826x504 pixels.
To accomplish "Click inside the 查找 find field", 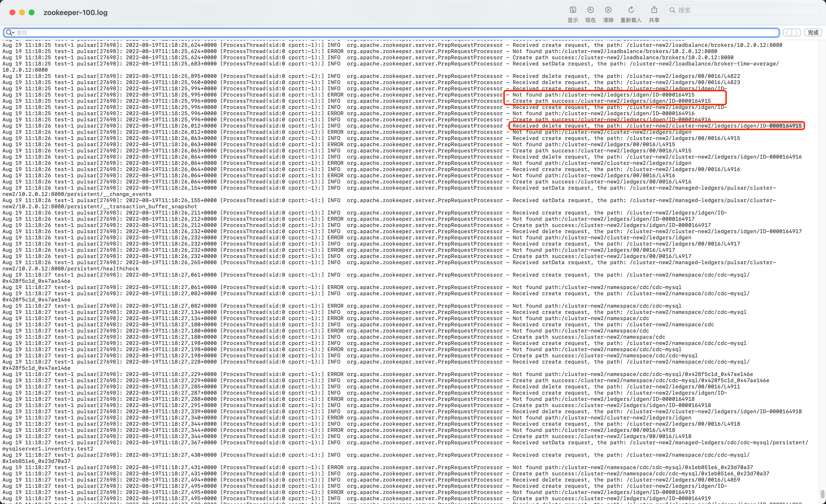I will tap(134, 32).
